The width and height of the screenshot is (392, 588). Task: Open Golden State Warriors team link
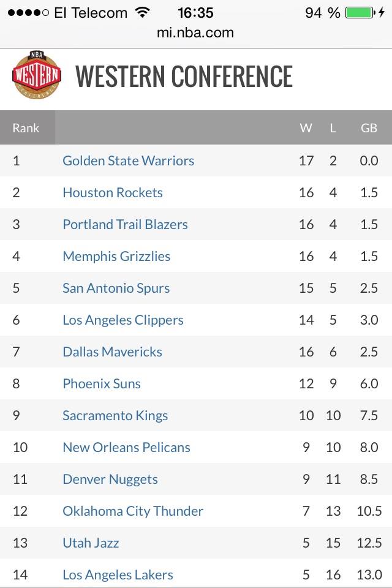coord(128,160)
